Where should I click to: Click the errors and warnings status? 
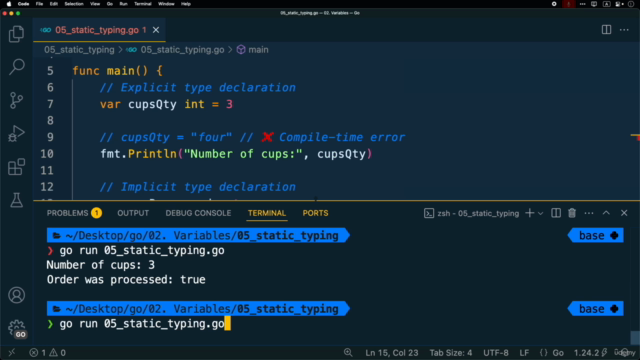(47, 353)
